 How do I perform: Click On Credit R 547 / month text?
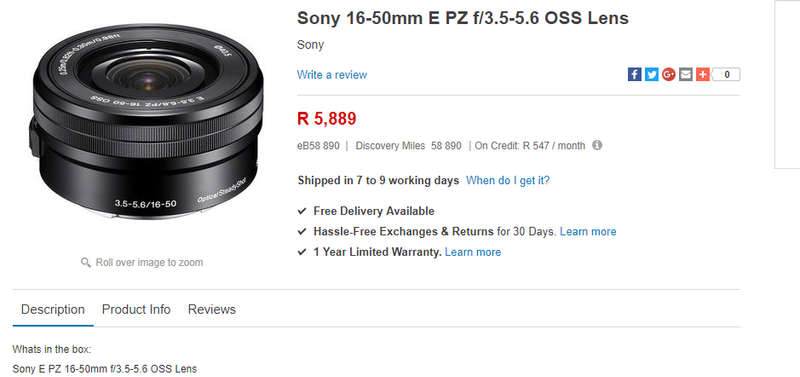click(530, 146)
